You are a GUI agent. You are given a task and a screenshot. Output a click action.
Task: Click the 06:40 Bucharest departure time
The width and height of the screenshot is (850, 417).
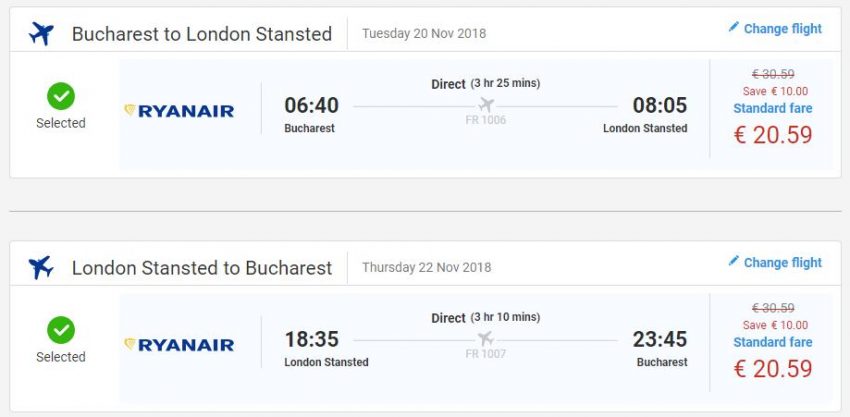[x=311, y=106]
